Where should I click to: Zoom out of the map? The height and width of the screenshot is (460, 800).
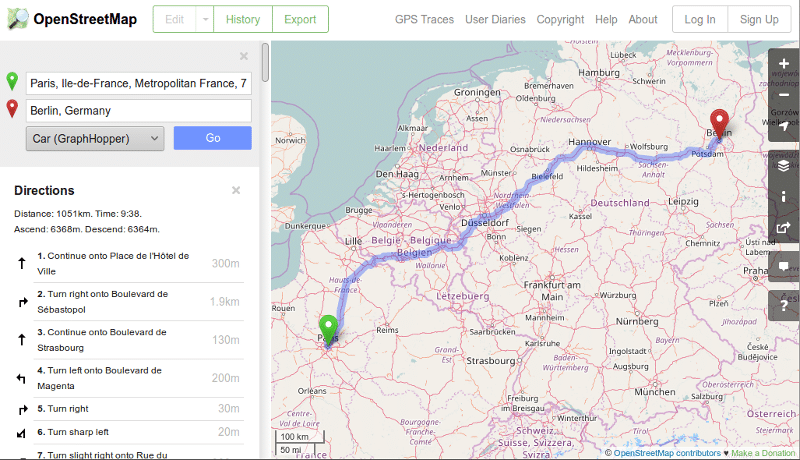(x=784, y=96)
